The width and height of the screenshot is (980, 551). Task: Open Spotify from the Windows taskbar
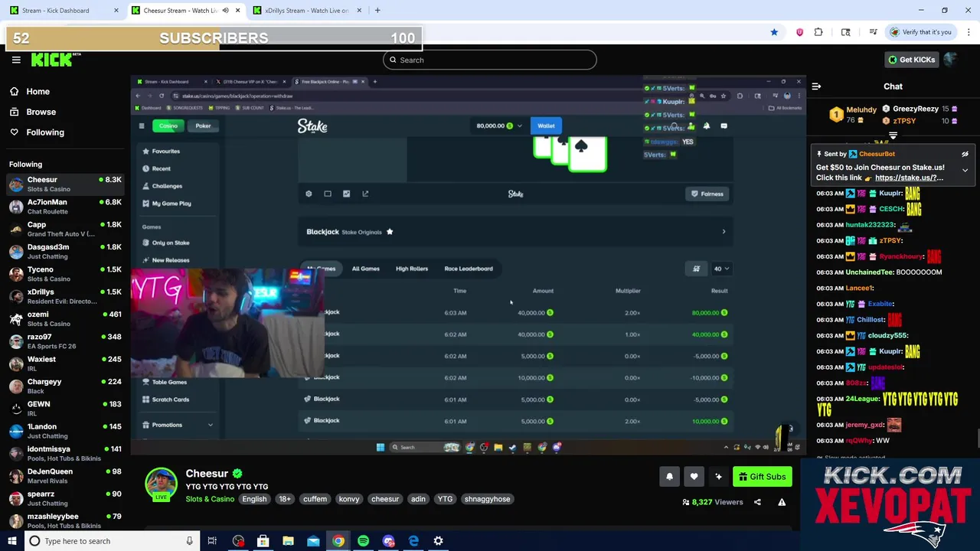(x=363, y=541)
